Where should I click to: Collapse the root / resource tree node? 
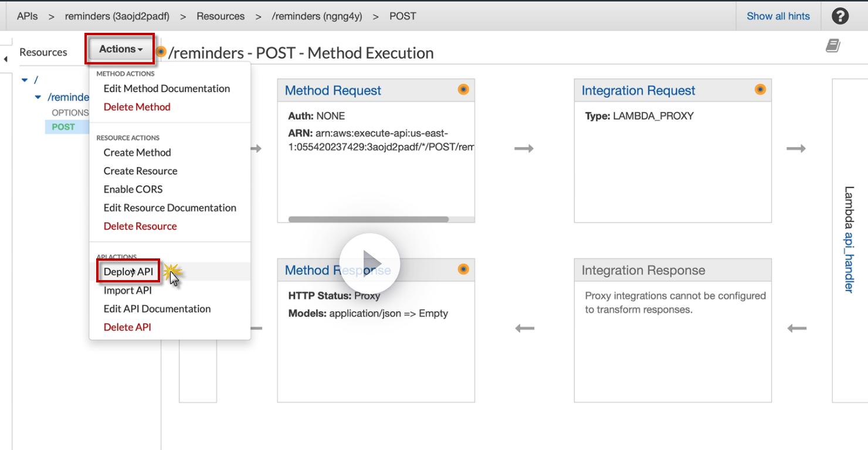click(x=25, y=80)
